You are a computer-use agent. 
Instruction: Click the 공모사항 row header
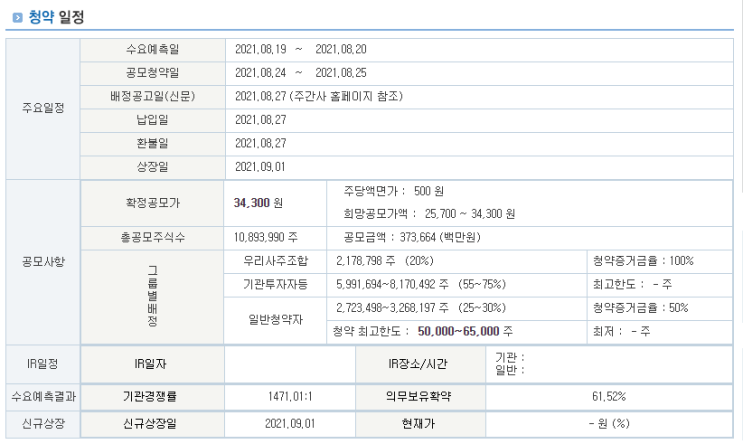[43, 262]
